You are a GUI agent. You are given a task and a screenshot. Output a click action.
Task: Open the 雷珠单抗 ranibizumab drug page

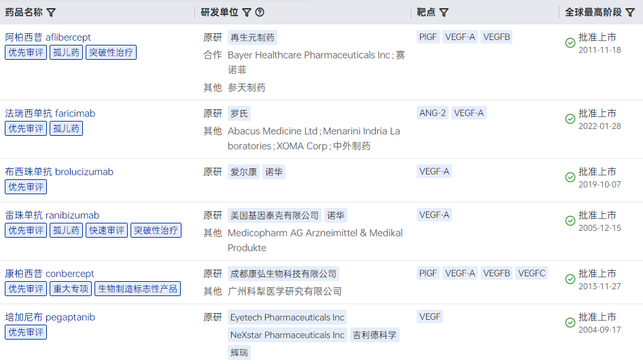click(52, 215)
